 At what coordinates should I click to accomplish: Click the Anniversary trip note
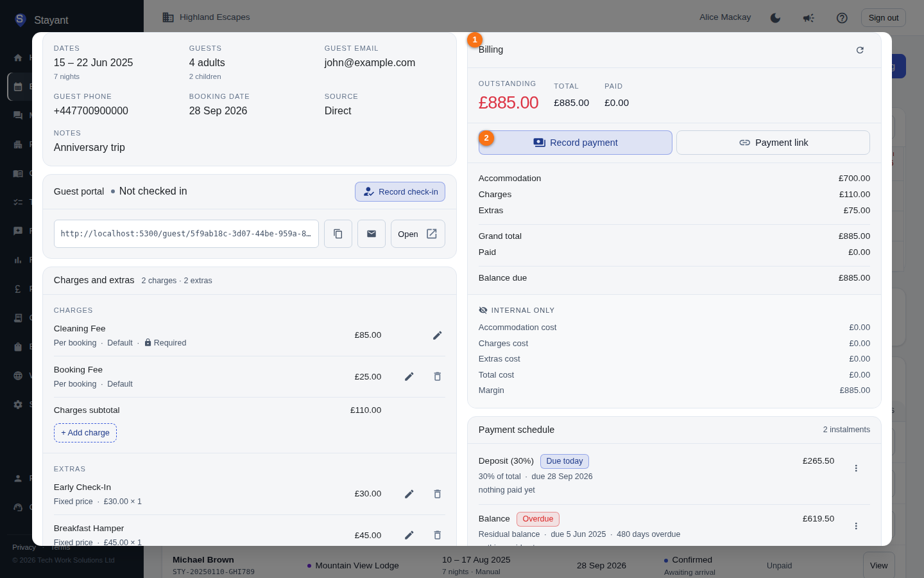coord(89,148)
